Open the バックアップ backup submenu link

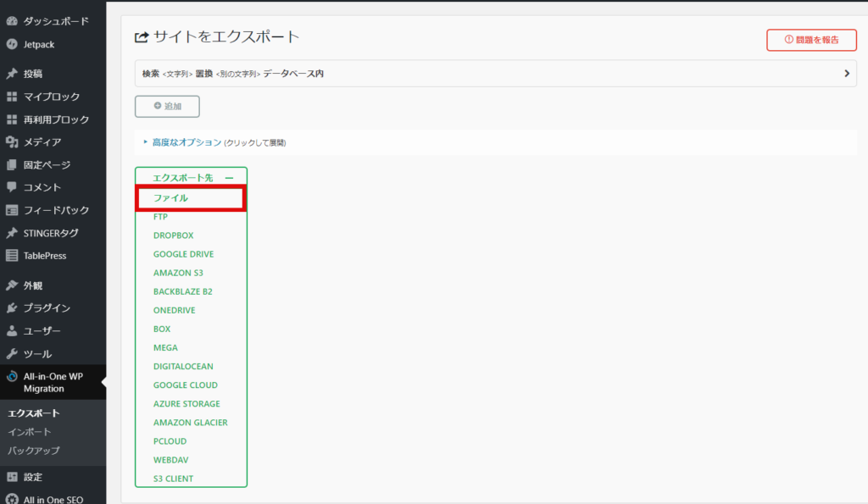click(x=33, y=451)
